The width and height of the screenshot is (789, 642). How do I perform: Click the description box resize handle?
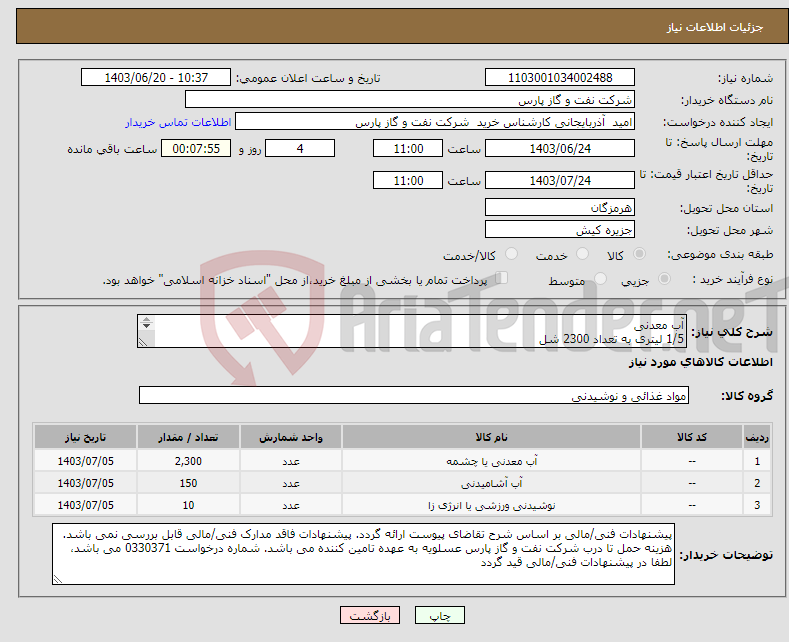[x=143, y=342]
